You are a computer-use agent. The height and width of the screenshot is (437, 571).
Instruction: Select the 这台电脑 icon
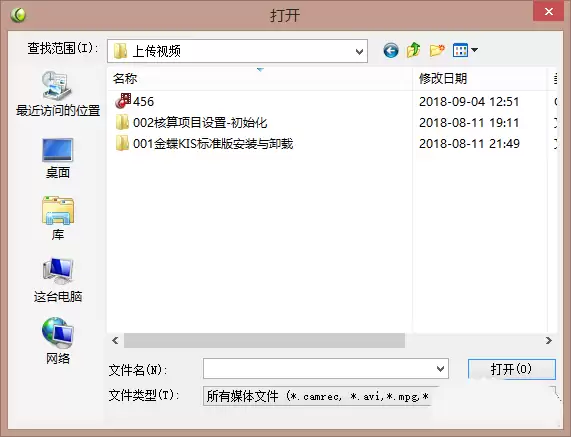[x=58, y=280]
